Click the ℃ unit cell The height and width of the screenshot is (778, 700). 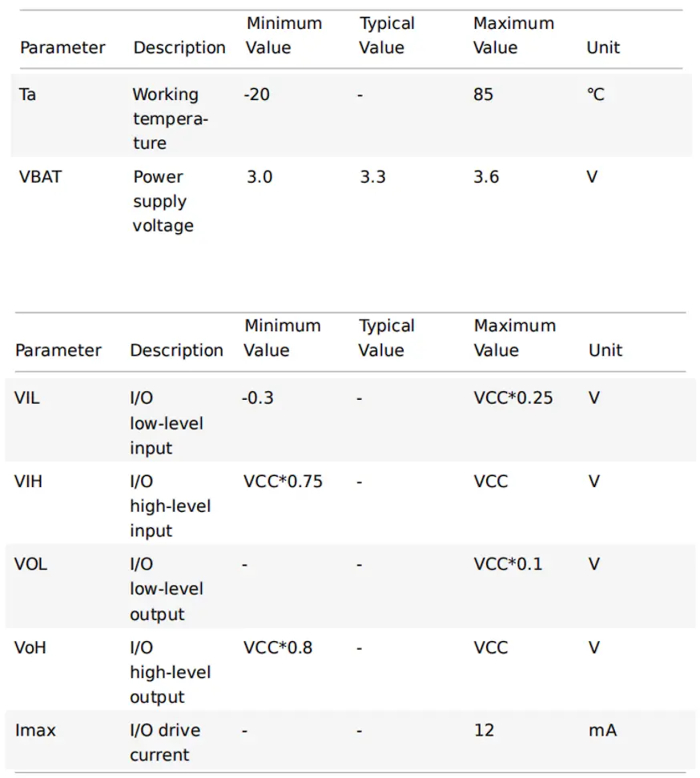596,95
